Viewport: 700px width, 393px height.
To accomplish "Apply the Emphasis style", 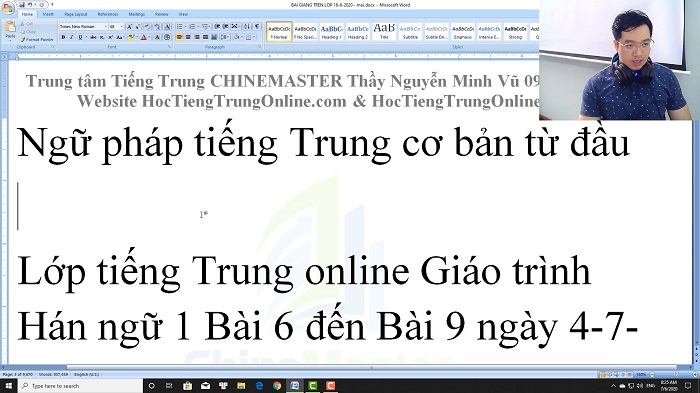I will 462,32.
